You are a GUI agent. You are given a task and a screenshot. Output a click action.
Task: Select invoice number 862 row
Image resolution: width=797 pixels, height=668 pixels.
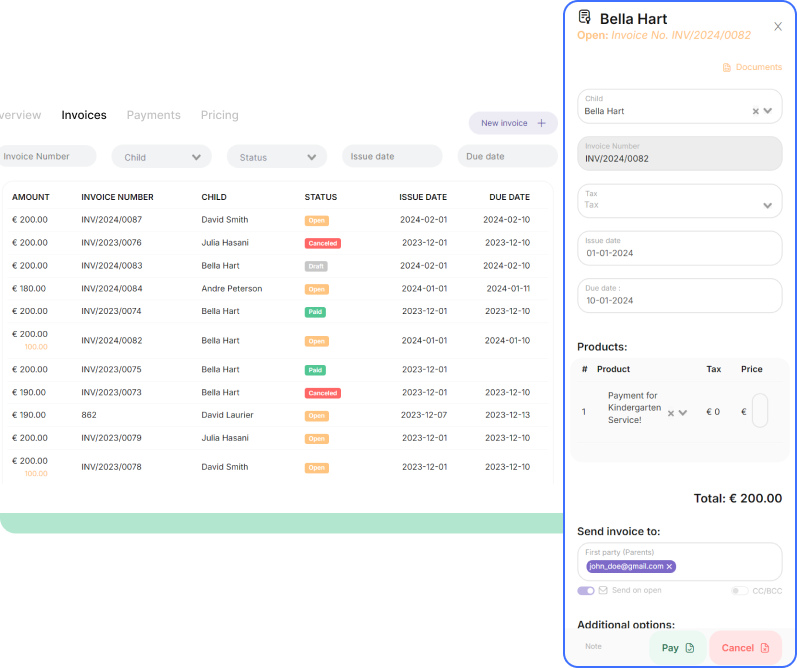coord(277,415)
